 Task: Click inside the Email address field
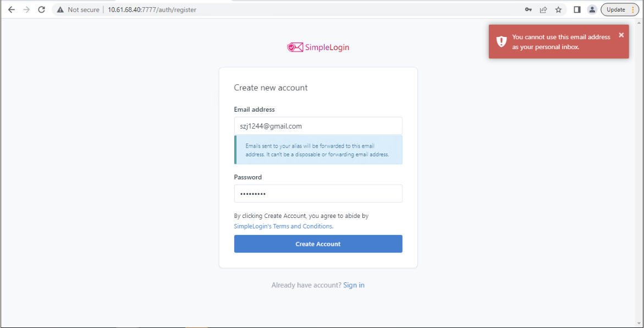pos(318,125)
